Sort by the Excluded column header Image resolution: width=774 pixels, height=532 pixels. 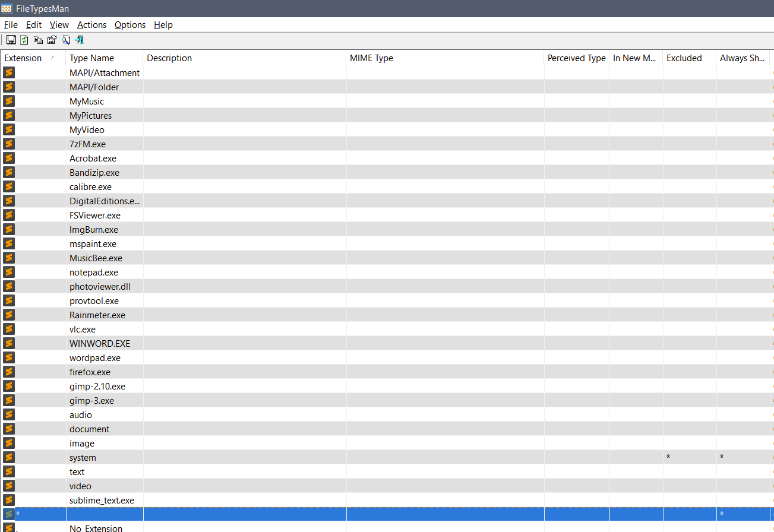coord(690,58)
